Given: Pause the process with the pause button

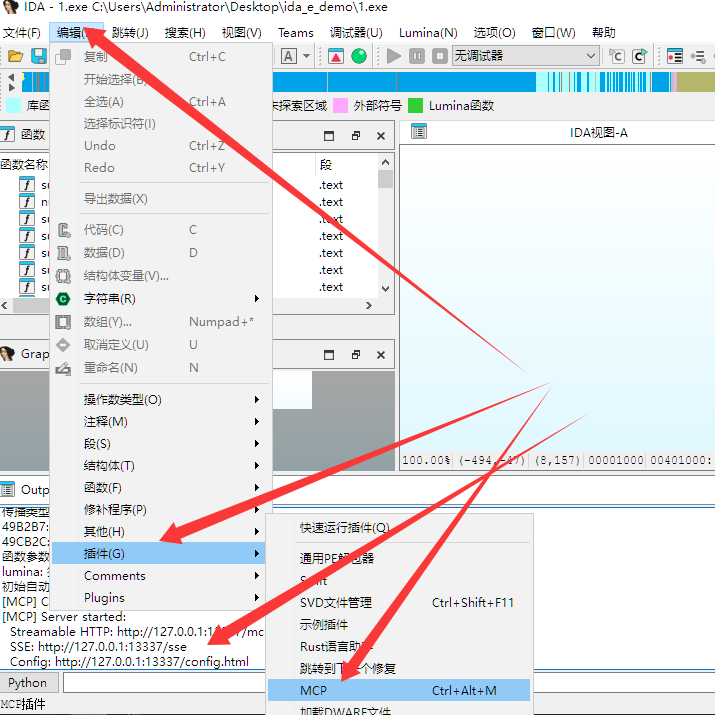Looking at the screenshot, I should (x=417, y=56).
